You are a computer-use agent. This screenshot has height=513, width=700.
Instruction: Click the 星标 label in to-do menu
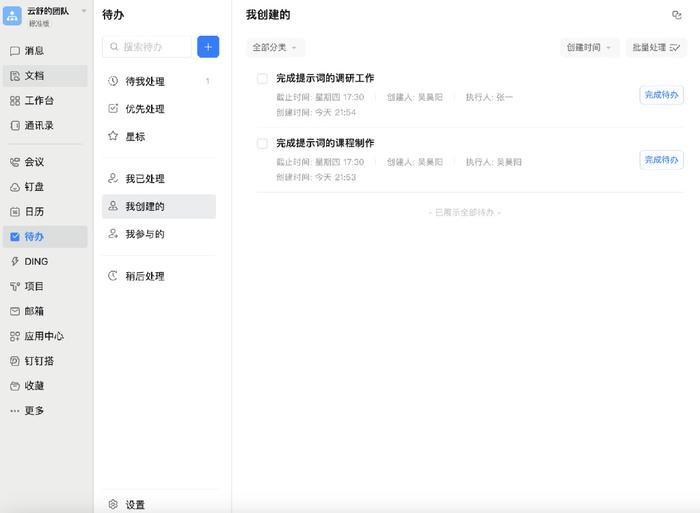135,137
